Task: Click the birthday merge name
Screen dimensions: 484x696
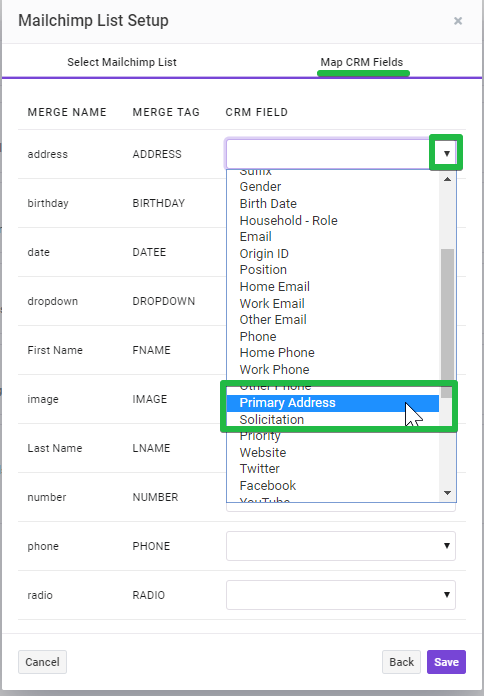Action: 48,203
